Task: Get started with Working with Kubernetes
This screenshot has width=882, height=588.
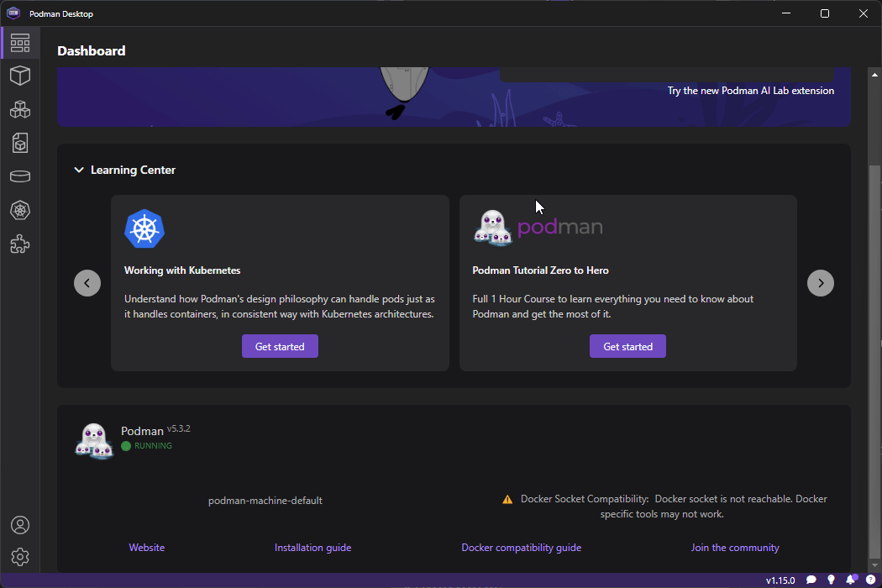Action: [x=280, y=346]
